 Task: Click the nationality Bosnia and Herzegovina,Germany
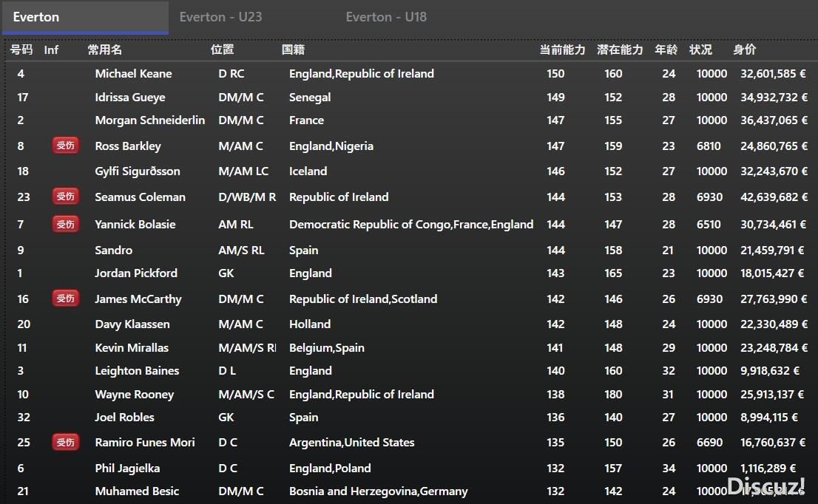tap(378, 491)
